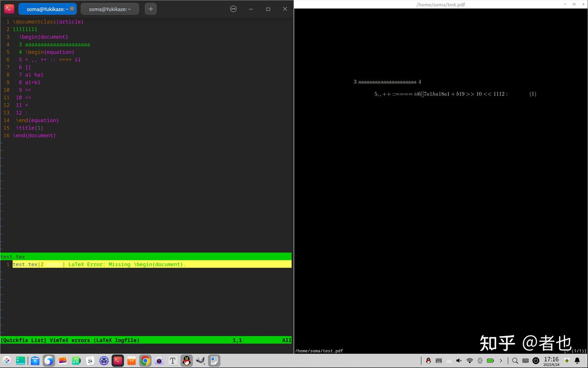The height and width of the screenshot is (368, 588).
Task: Open the terminal app icon in the dock
Action: [118, 361]
